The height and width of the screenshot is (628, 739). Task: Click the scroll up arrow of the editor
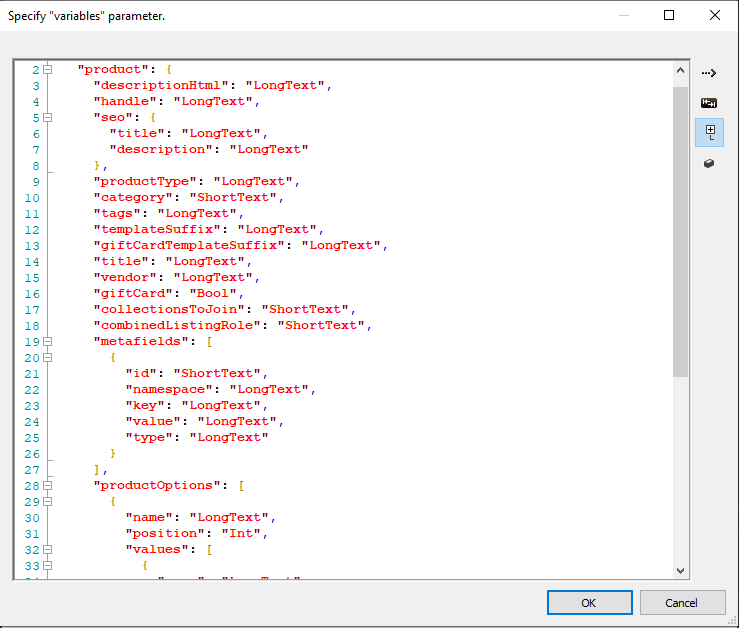click(680, 71)
